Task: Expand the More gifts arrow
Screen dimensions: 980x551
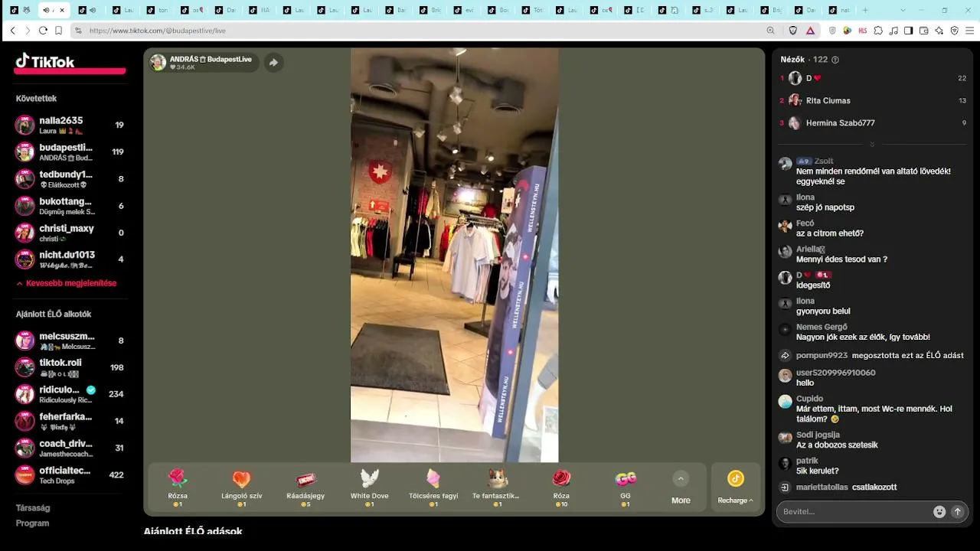Action: [681, 479]
